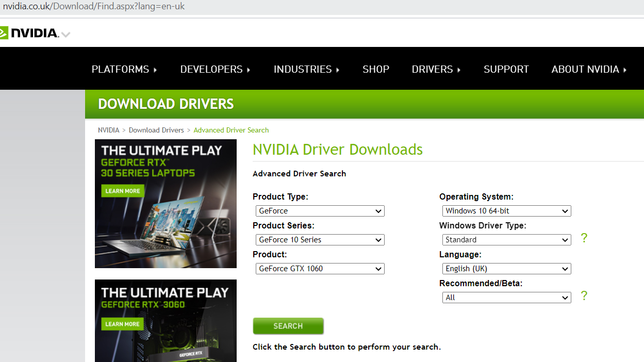The image size is (644, 362).
Task: Click the Download Drivers banner title
Action: click(x=166, y=104)
